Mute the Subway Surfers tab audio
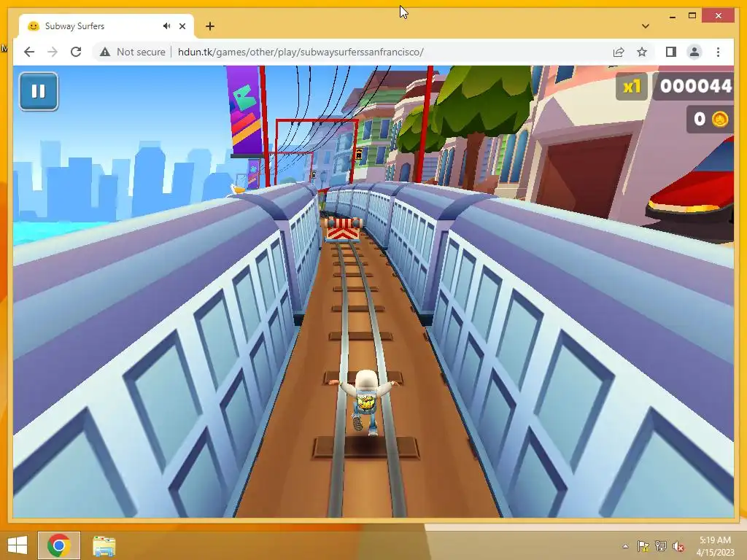Viewport: 747px width, 560px height. pyautogui.click(x=166, y=26)
